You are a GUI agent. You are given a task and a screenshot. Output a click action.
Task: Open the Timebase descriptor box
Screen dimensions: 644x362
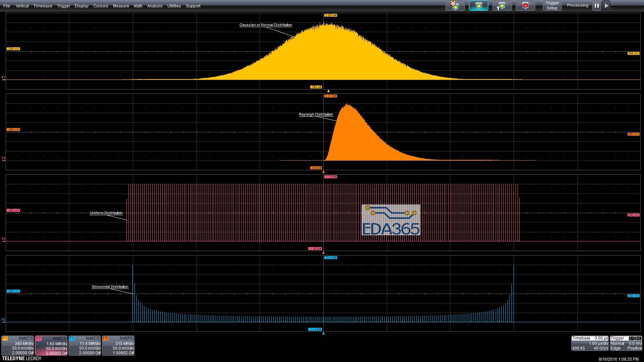point(590,343)
